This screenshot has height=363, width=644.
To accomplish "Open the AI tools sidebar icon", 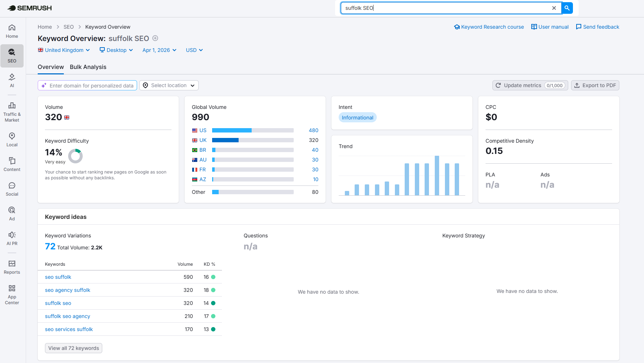I will click(x=12, y=81).
